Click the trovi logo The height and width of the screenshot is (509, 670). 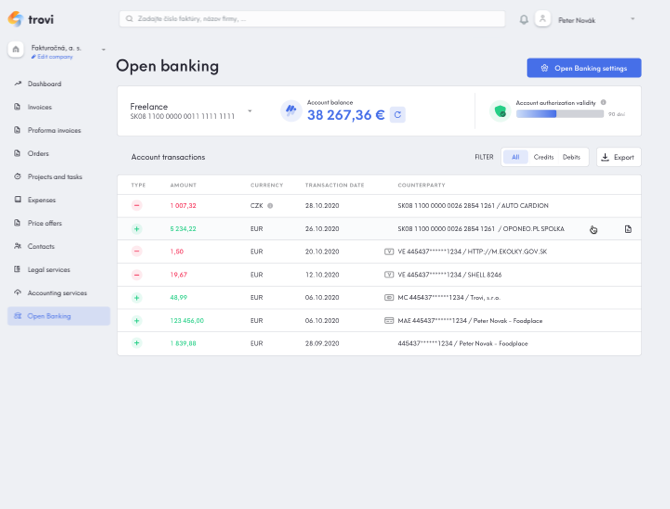coord(31,19)
